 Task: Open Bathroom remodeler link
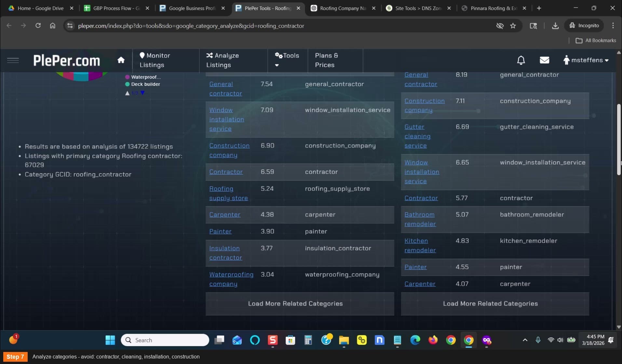point(420,219)
